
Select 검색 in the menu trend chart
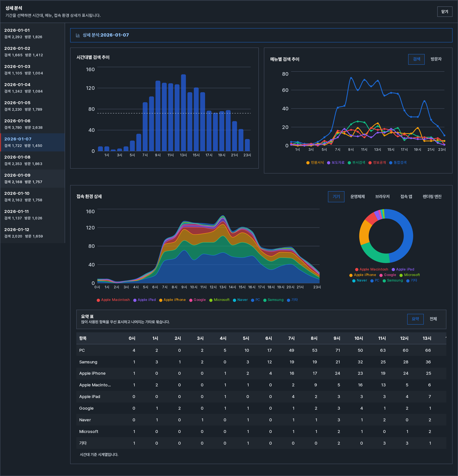(x=416, y=59)
